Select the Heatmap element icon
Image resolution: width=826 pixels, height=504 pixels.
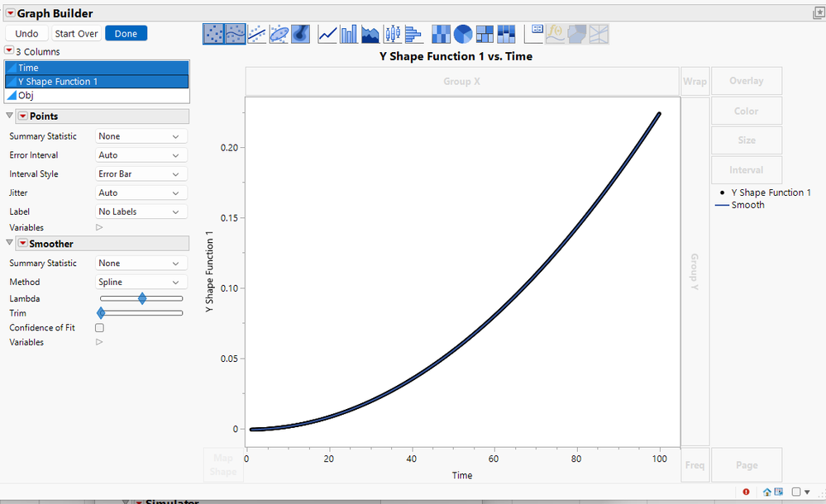tap(441, 34)
